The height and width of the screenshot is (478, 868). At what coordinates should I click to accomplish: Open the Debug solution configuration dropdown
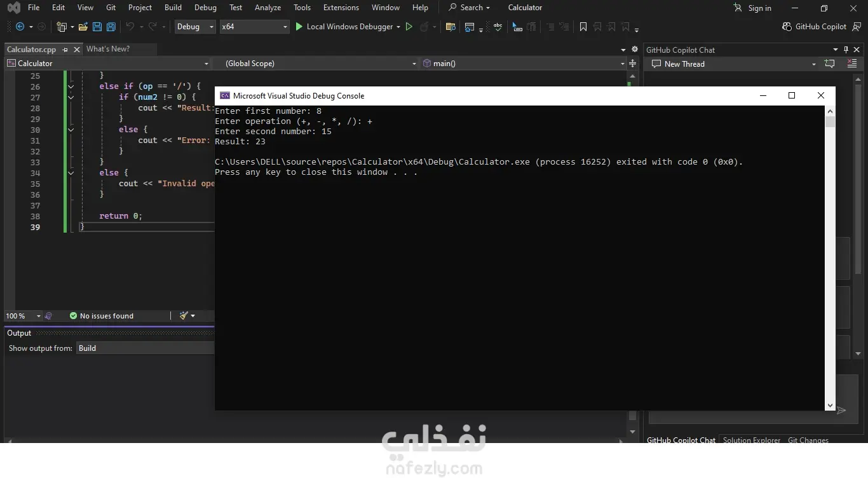pos(195,27)
